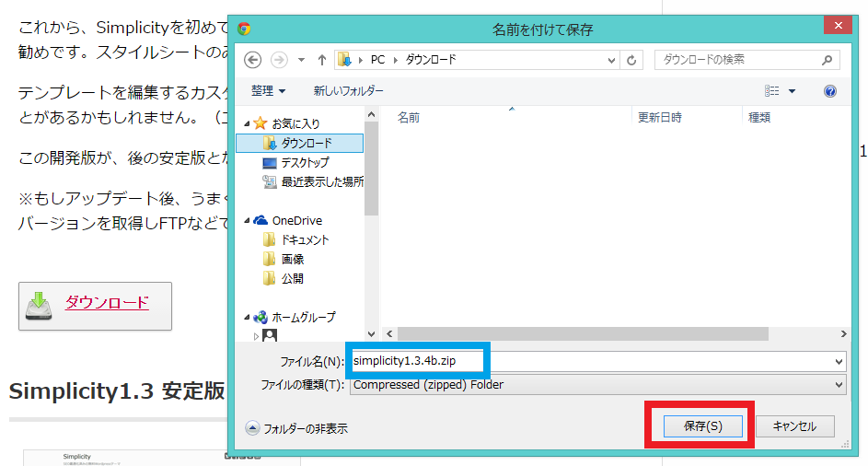Click ダウンロード in the address breadcrumb
Screen dimensions: 868x466
[x=431, y=60]
